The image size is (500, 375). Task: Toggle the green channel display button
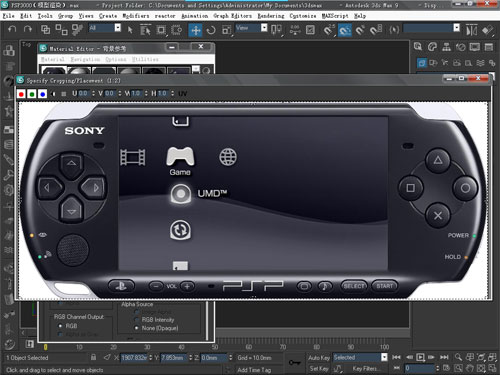pos(32,94)
